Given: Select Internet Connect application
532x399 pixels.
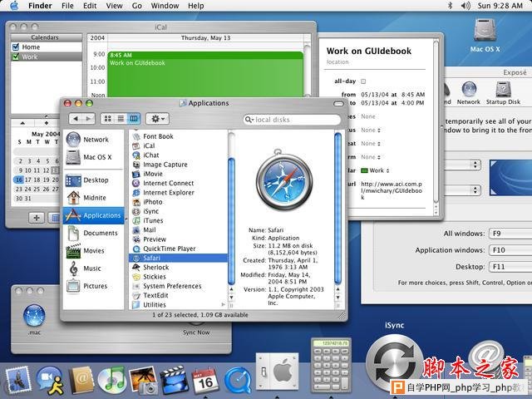Looking at the screenshot, I should [x=168, y=183].
